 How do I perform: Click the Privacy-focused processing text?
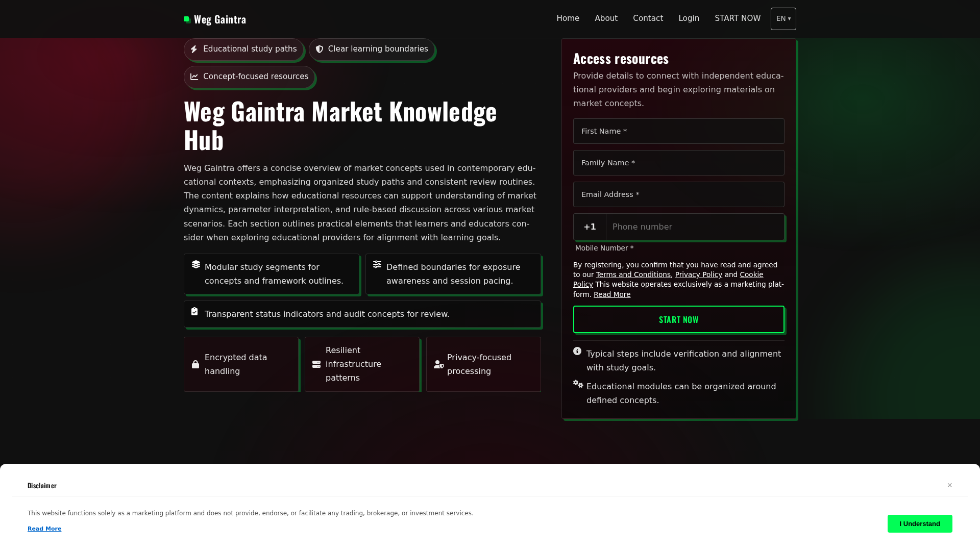pos(479,364)
